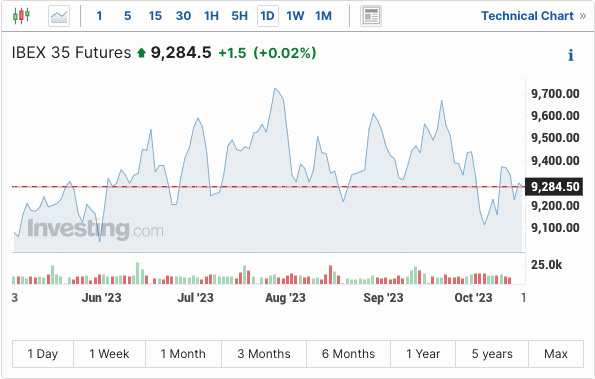Click the 9,200.00 axis label
The image size is (595, 379).
click(x=555, y=206)
